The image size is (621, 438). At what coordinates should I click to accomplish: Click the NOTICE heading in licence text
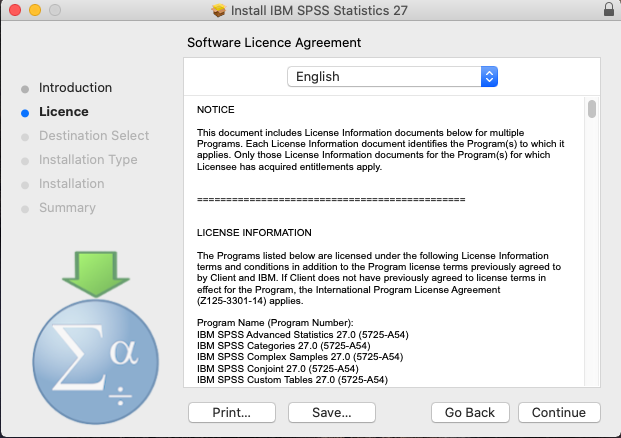[215, 109]
